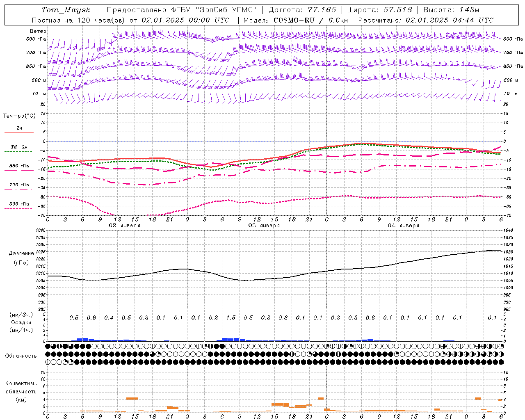Viewport: 525px width, 420px height.
Task: Select the model name COSMO-RU
Action: [x=294, y=20]
